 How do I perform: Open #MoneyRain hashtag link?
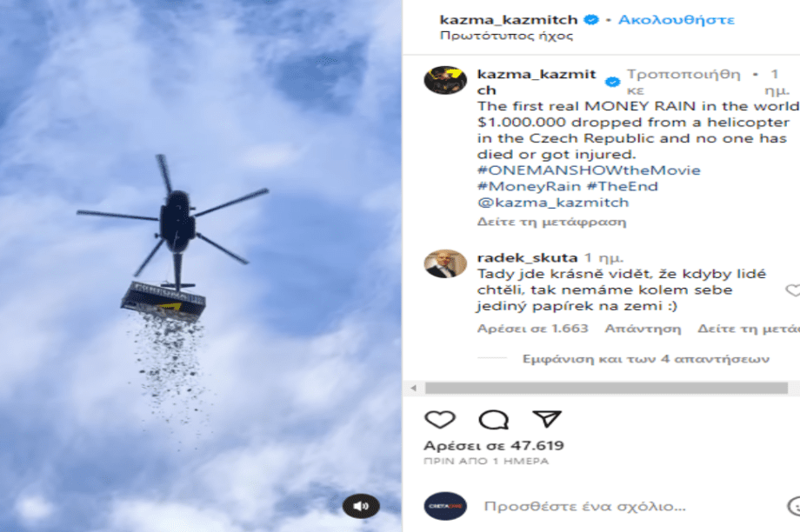[x=529, y=186]
